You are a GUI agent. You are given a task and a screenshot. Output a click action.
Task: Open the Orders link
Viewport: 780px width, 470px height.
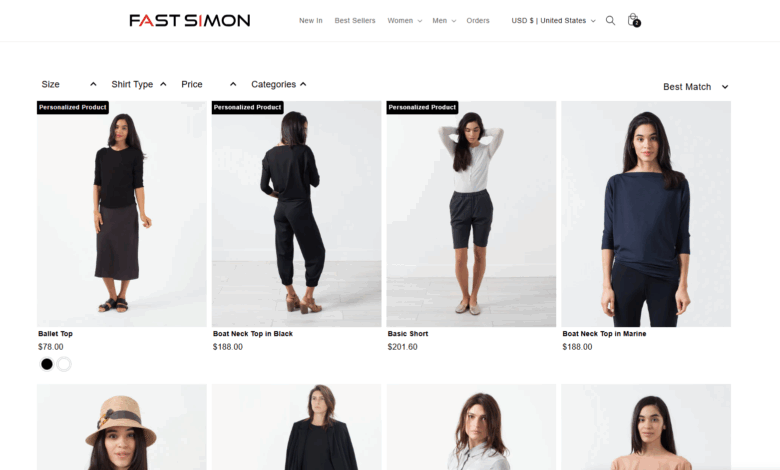click(478, 20)
